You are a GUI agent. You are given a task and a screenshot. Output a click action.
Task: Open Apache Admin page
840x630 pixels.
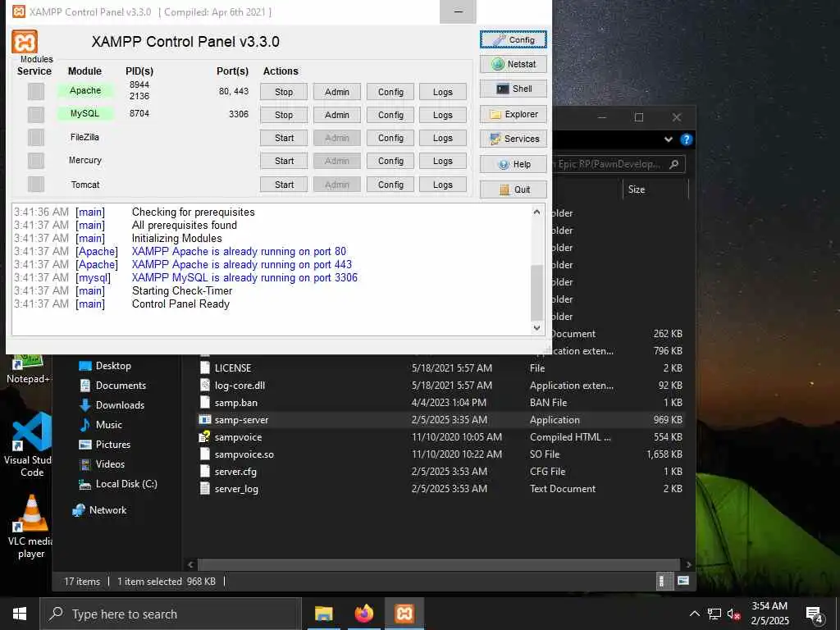click(337, 92)
